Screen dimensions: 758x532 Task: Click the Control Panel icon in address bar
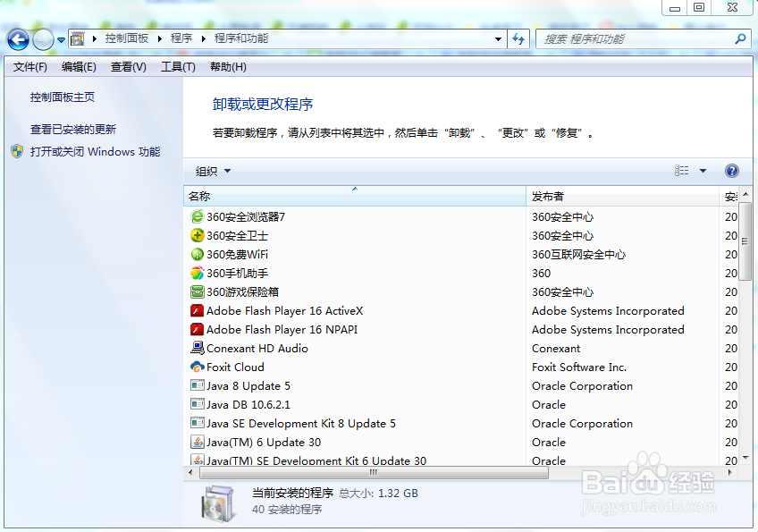point(78,38)
